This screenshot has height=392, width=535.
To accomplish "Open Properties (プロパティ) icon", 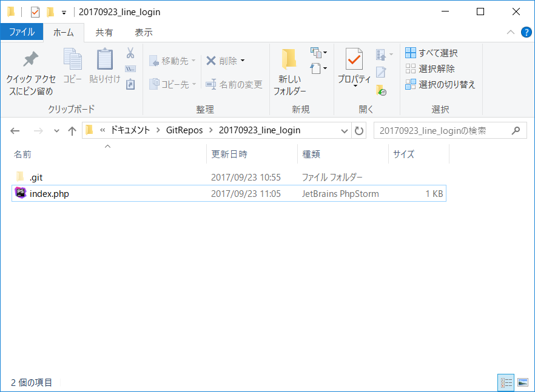I will tap(354, 59).
